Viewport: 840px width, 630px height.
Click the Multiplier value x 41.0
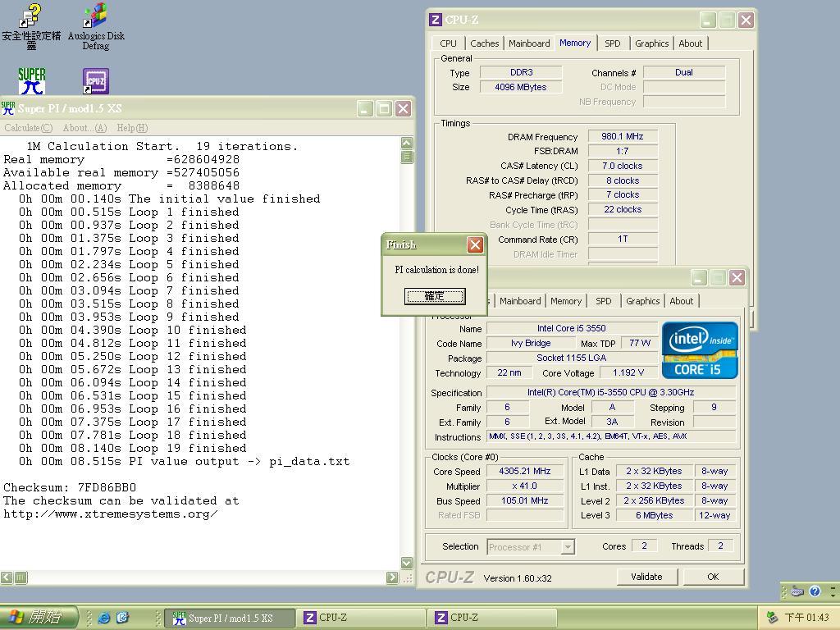click(524, 486)
